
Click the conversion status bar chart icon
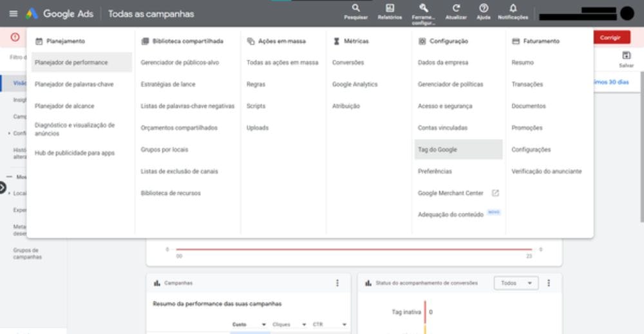[368, 283]
